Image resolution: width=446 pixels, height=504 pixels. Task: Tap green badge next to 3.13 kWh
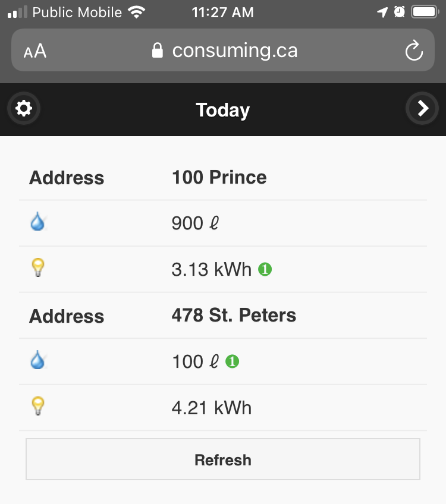point(265,269)
